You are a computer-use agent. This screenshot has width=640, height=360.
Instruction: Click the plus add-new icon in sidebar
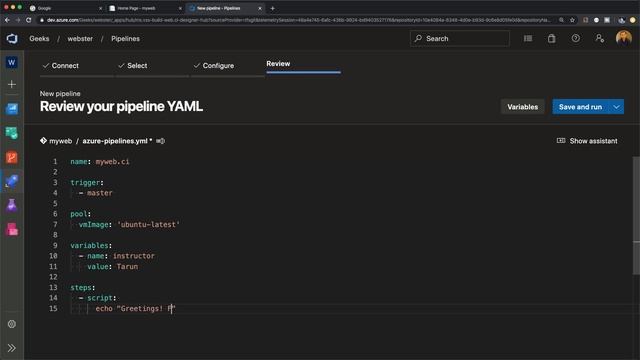(x=12, y=84)
